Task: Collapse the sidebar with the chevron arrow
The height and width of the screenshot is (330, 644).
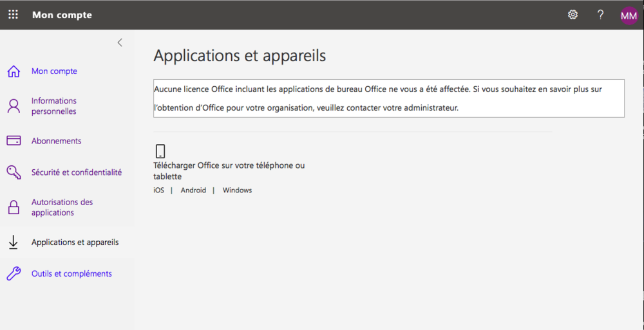Action: [120, 42]
